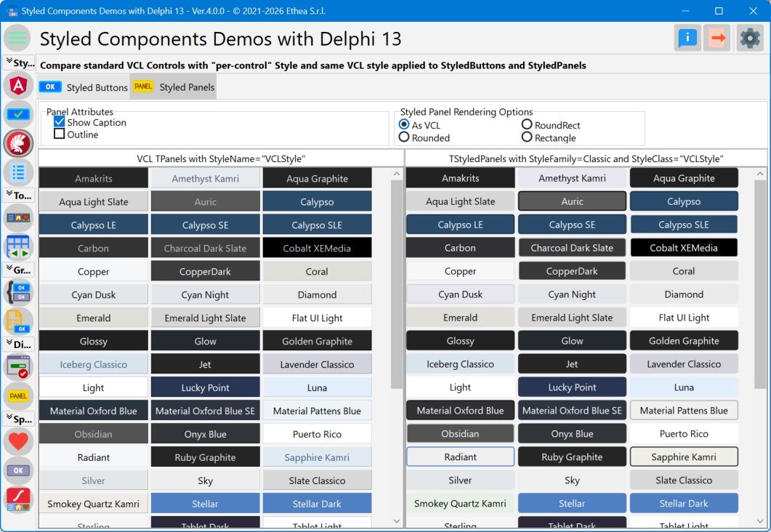771x532 pixels.
Task: Click the braces OK button group icon
Action: (x=18, y=292)
